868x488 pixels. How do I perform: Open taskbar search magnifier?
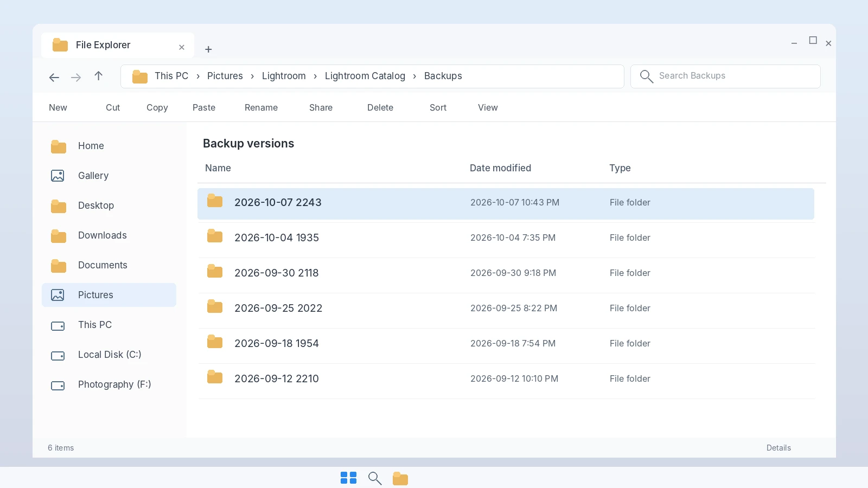pos(375,478)
